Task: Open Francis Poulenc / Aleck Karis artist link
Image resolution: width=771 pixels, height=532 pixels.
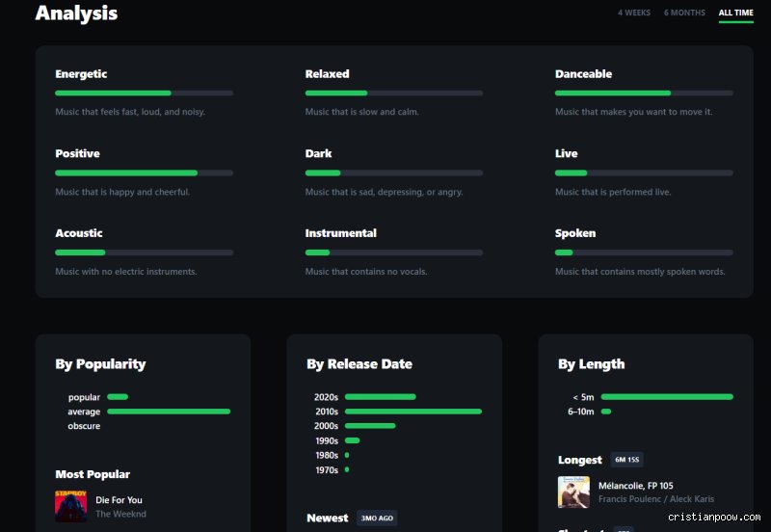Action: click(x=656, y=499)
